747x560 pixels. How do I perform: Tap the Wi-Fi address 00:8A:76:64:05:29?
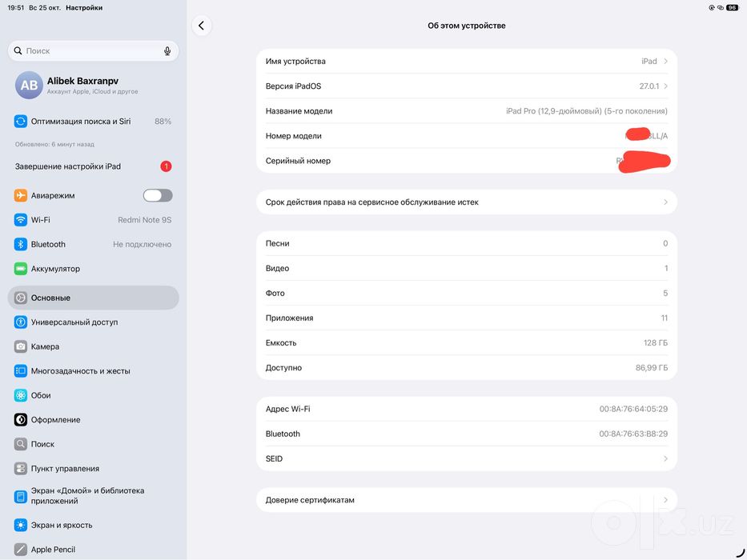633,409
